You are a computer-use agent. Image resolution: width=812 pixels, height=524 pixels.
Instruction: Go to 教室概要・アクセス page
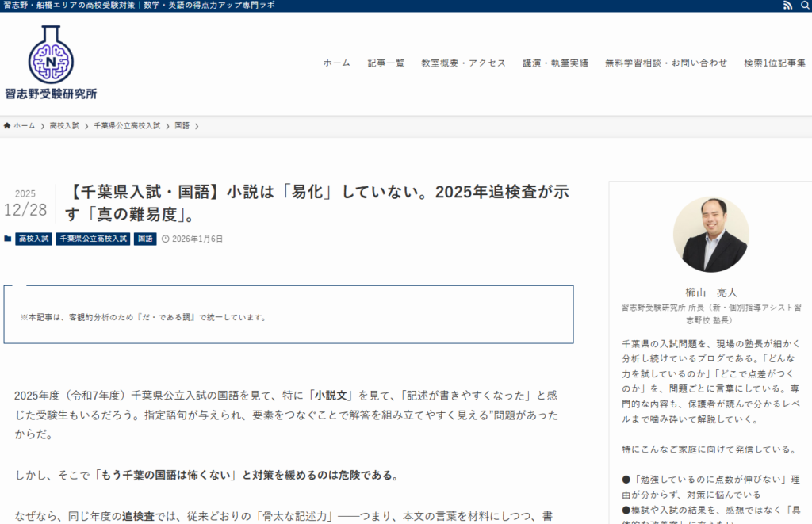click(463, 63)
